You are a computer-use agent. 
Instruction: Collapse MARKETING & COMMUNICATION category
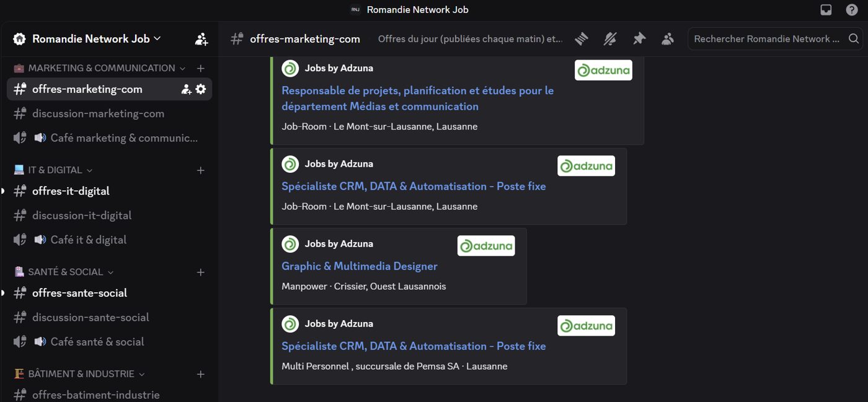tap(99, 68)
